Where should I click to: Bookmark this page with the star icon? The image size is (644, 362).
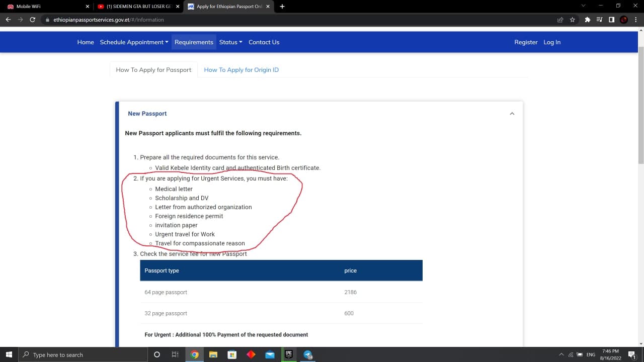[x=573, y=20]
